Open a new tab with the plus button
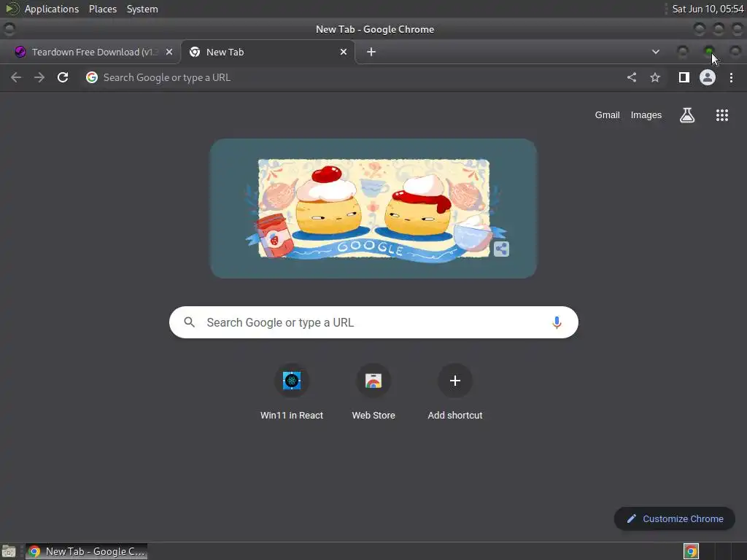Viewport: 747px width, 560px height. coord(371,52)
